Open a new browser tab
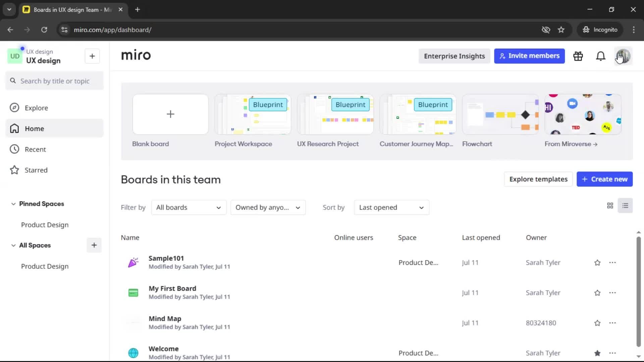This screenshot has height=362, width=644. (138, 9)
